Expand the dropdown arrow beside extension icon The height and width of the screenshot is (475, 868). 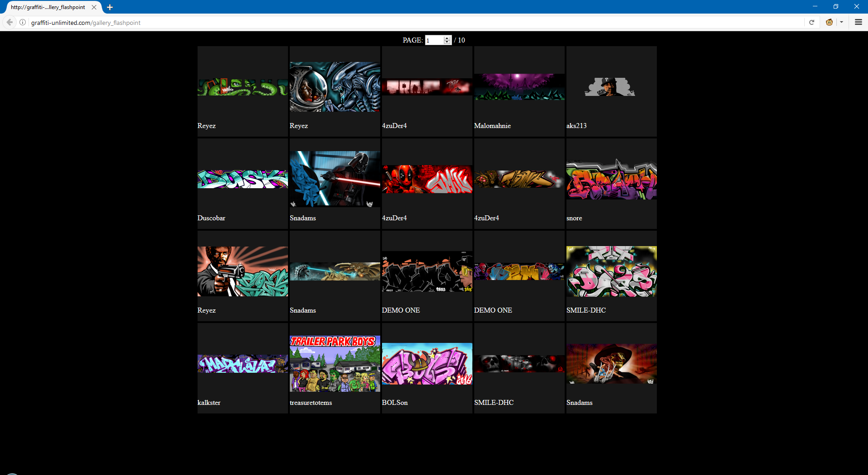tap(841, 22)
